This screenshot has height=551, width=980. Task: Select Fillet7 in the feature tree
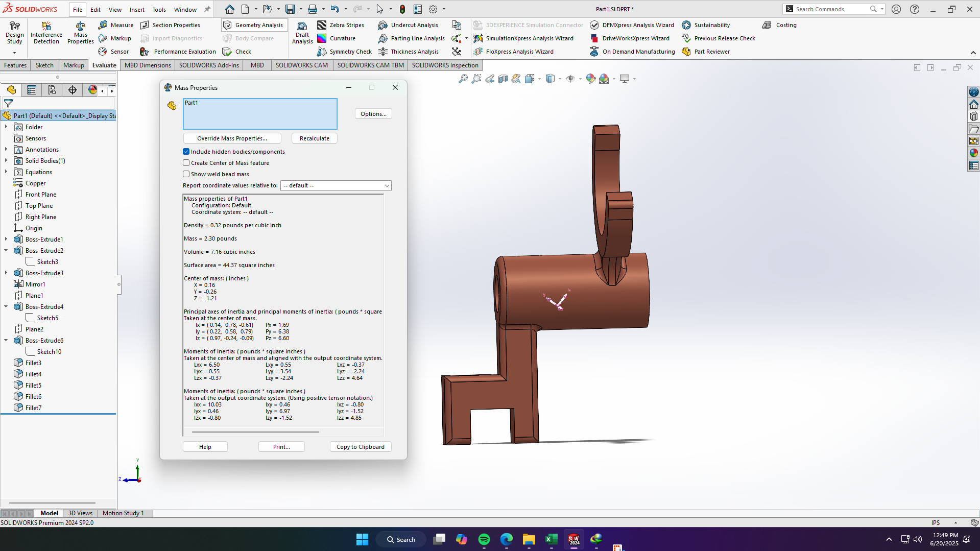(x=33, y=408)
